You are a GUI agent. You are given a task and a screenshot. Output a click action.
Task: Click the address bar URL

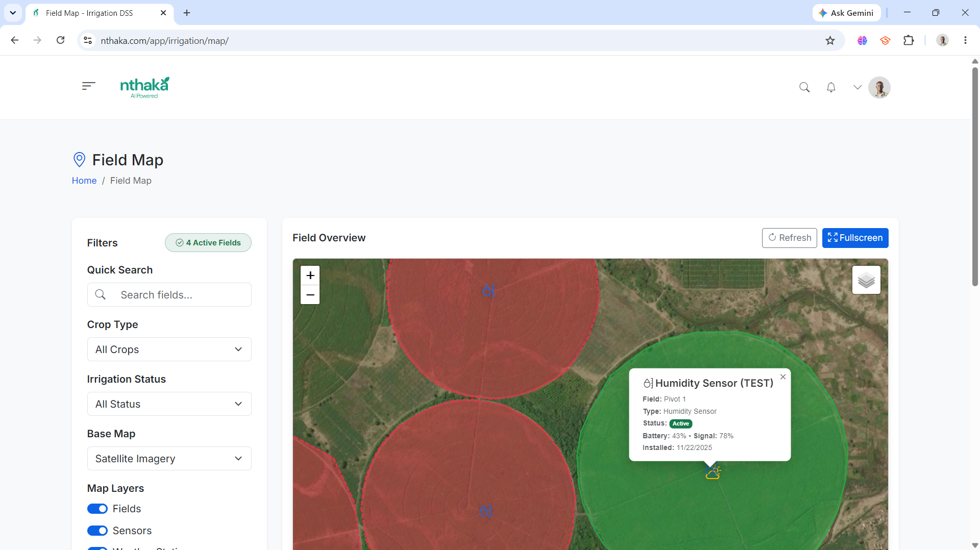[x=164, y=41]
